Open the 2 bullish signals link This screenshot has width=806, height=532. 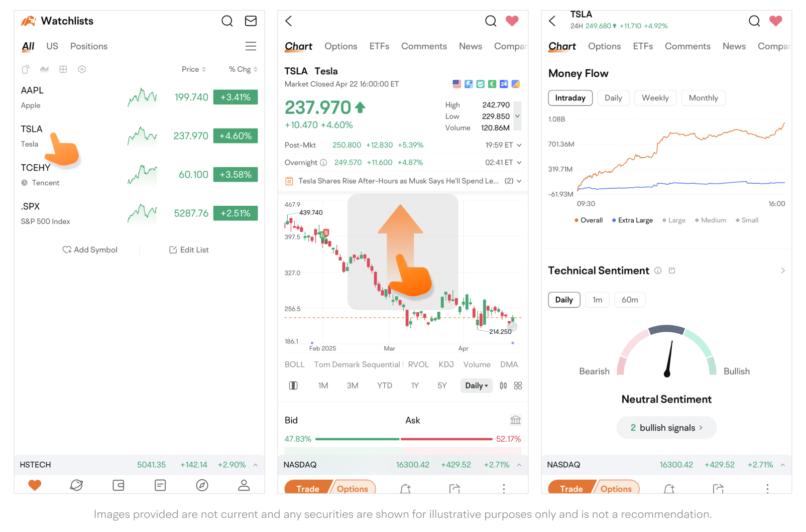tap(666, 428)
